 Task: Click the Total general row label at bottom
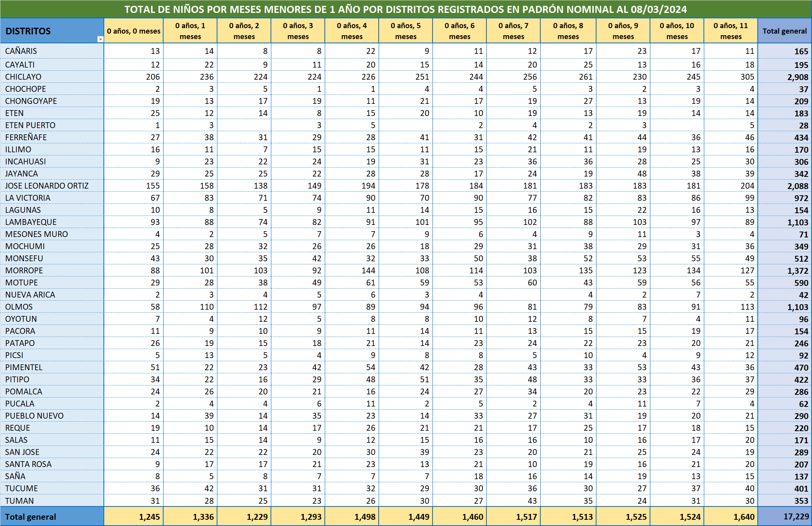(x=31, y=517)
